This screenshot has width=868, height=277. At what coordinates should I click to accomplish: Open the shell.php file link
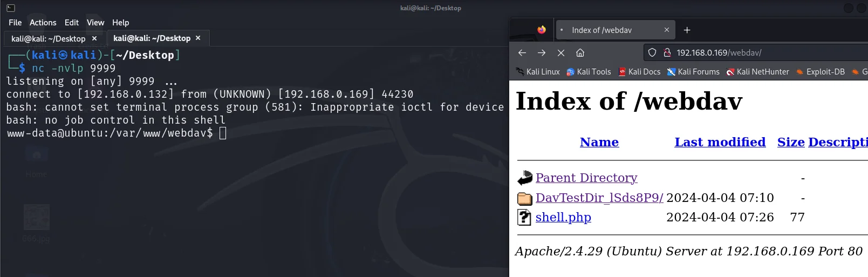pos(563,217)
